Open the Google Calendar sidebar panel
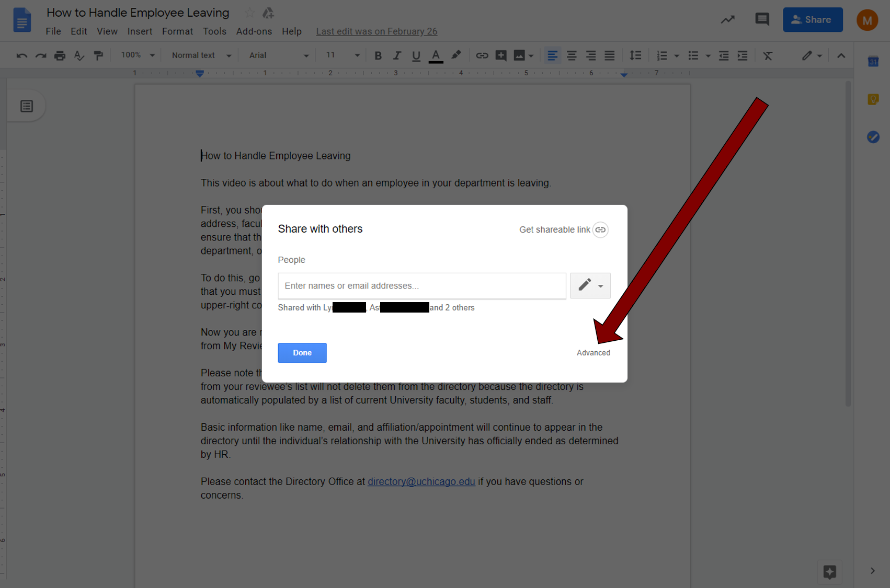Image resolution: width=890 pixels, height=588 pixels. (x=873, y=61)
